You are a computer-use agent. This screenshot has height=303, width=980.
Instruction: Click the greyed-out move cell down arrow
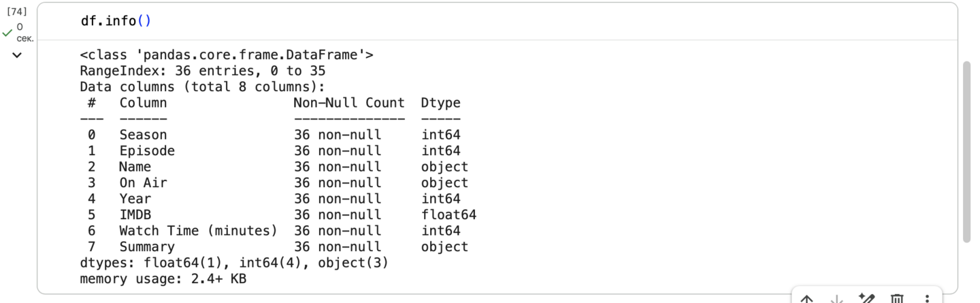coord(836,298)
